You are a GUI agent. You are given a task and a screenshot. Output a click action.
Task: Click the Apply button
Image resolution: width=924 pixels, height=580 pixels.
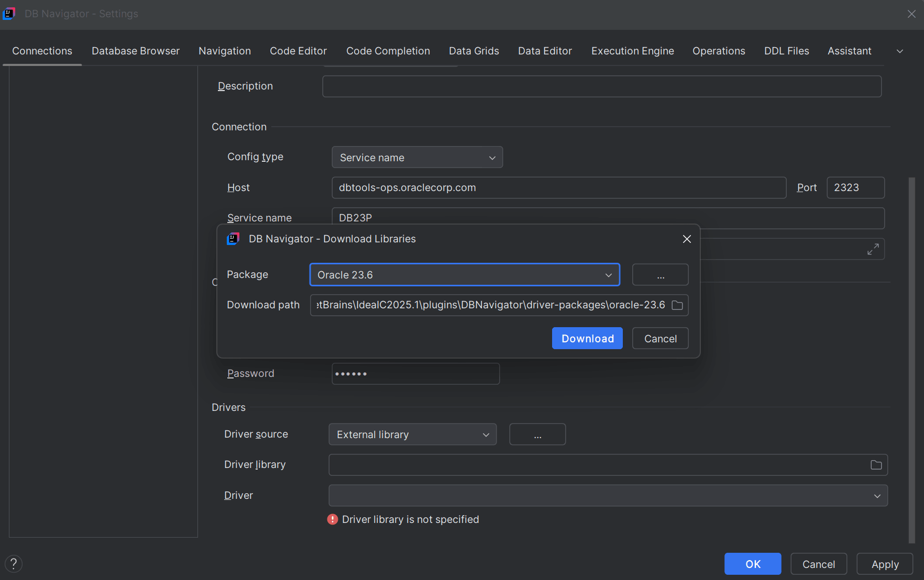click(x=884, y=564)
